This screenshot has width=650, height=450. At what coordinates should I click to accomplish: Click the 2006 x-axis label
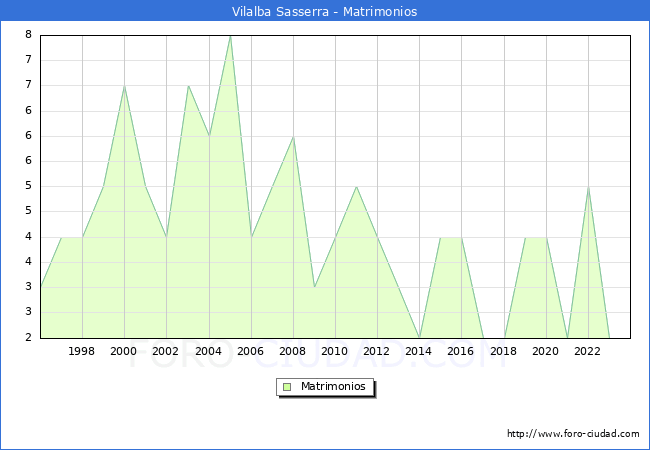[x=250, y=351]
